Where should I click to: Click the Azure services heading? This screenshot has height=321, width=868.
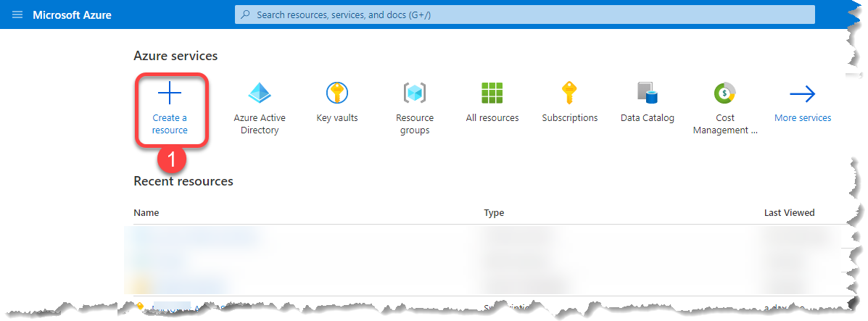175,56
